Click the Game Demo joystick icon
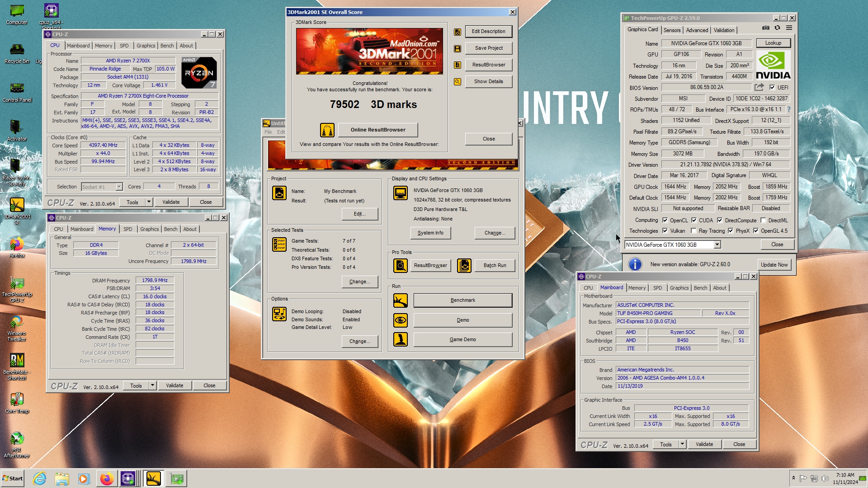The height and width of the screenshot is (488, 868). click(x=401, y=339)
